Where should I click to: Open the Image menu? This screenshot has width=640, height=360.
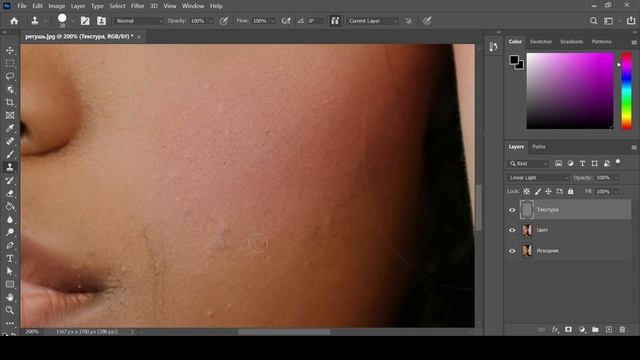tap(57, 6)
